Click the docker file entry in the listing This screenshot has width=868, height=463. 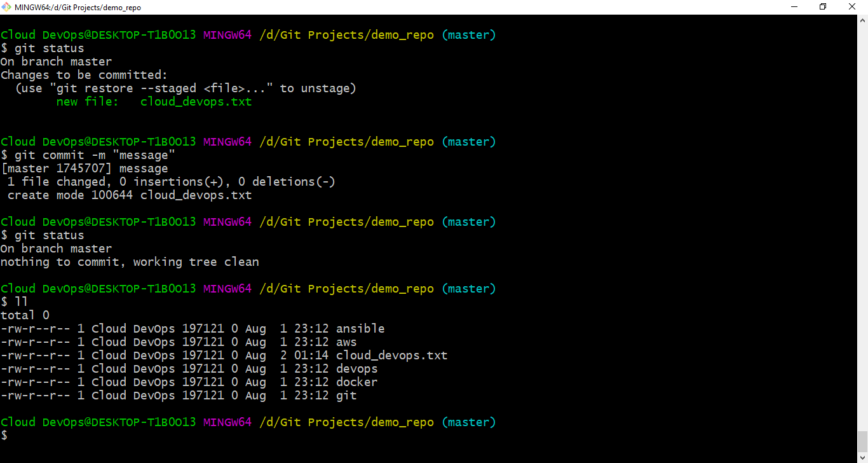(356, 382)
